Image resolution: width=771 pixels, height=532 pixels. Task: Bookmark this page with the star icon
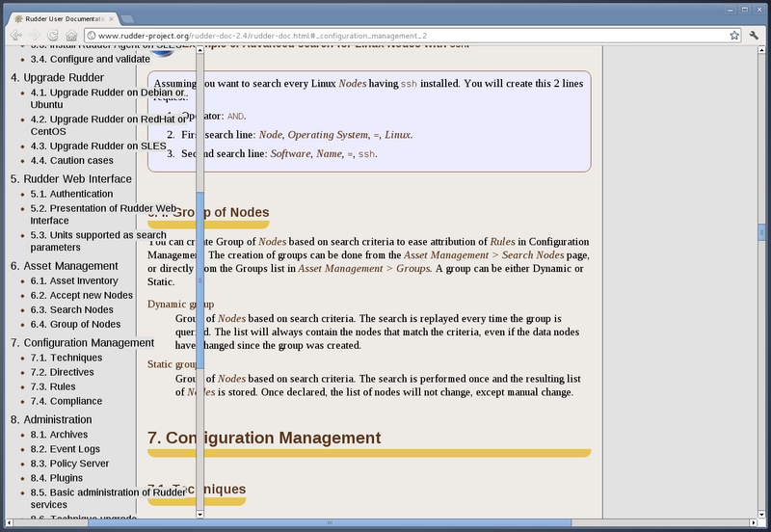pos(734,36)
